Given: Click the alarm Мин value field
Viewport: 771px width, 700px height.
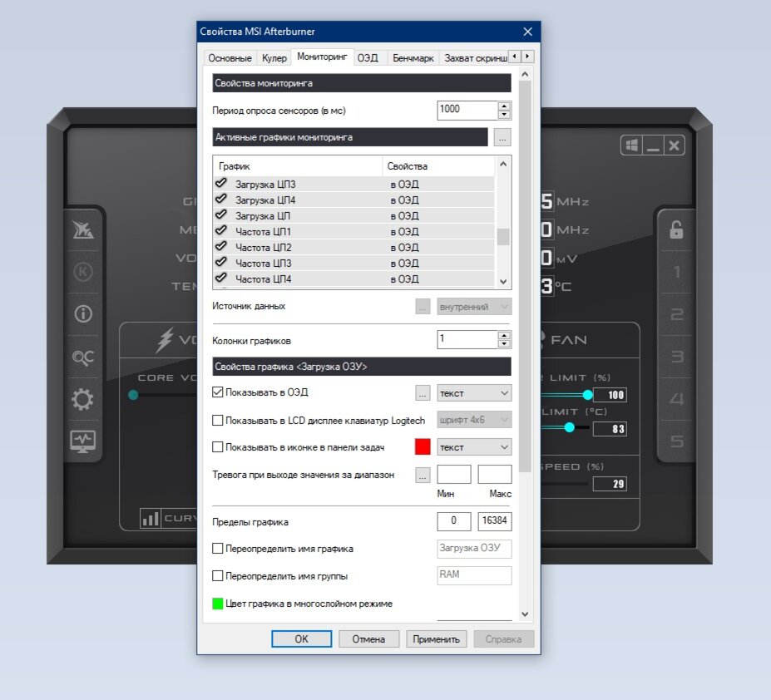Looking at the screenshot, I should [x=454, y=475].
